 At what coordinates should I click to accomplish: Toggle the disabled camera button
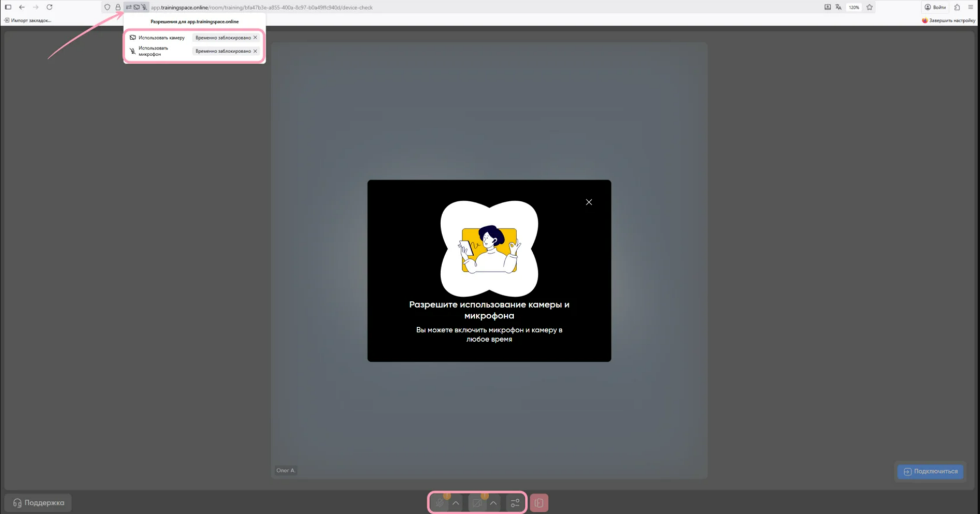point(477,503)
